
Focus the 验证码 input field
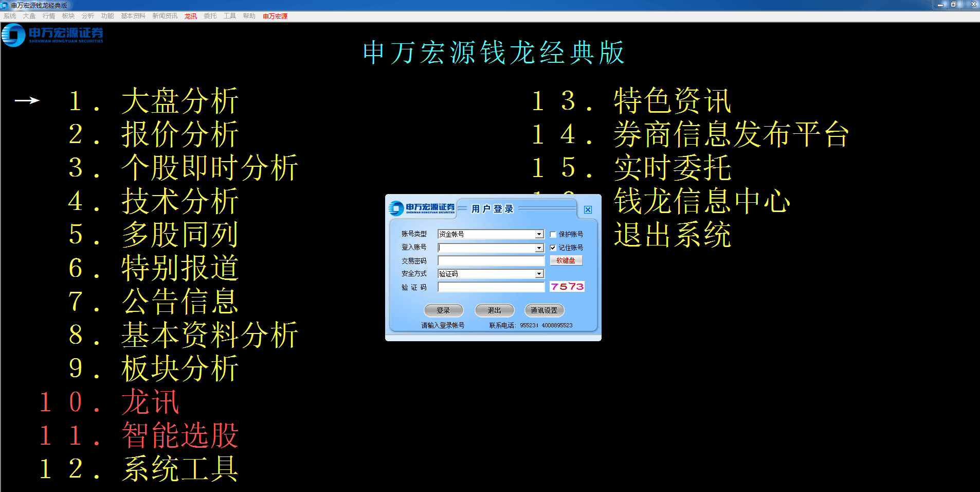point(491,287)
